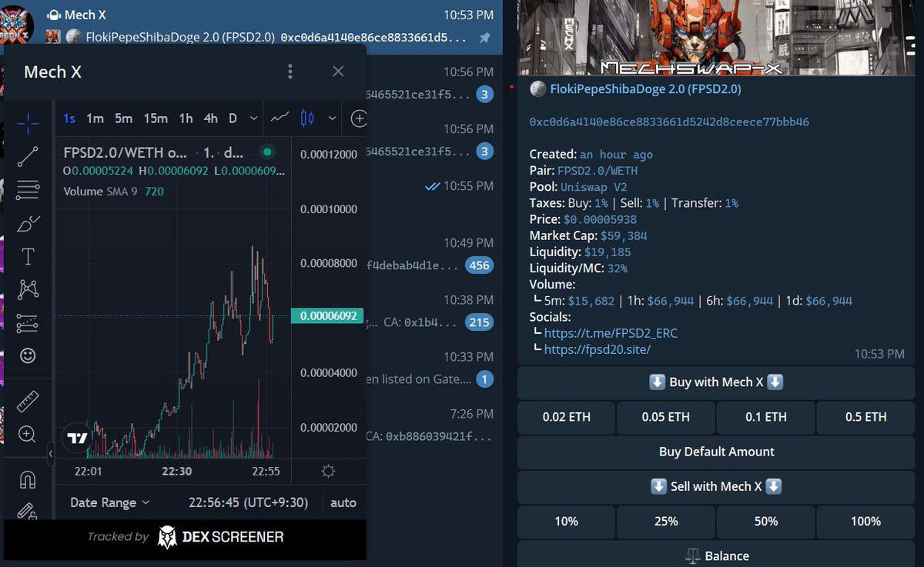The image size is (924, 567).
Task: Select the ruler measure tool
Action: [28, 401]
